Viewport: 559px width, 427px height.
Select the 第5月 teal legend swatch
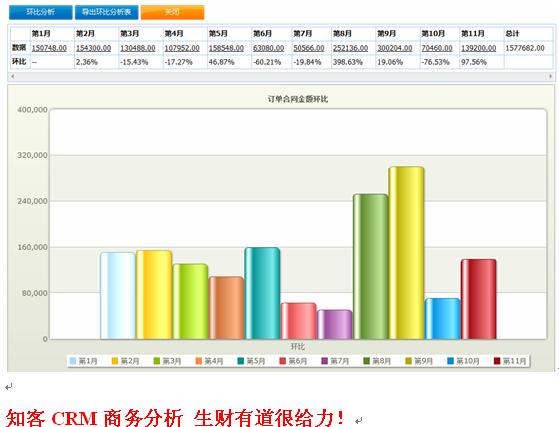241,361
